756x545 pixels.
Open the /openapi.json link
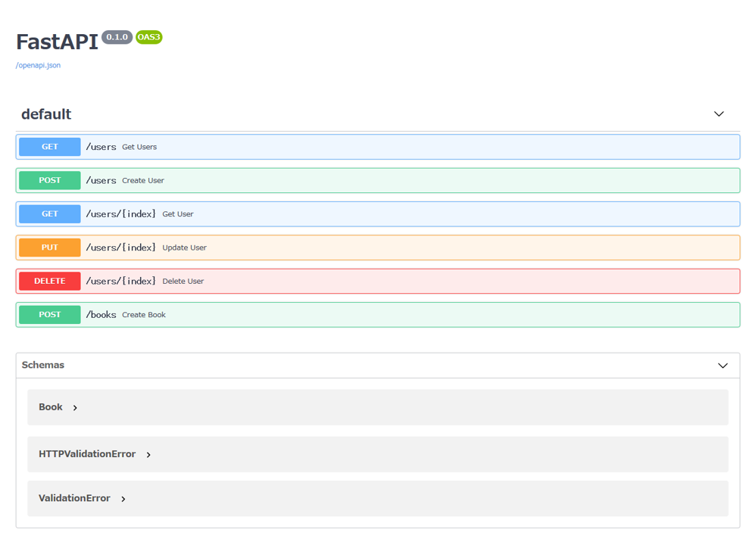(38, 65)
